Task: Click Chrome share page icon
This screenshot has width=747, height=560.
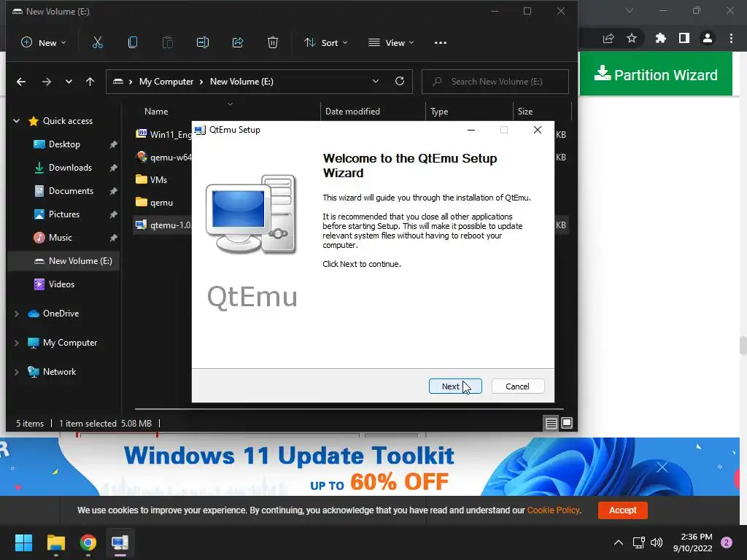Action: (608, 39)
